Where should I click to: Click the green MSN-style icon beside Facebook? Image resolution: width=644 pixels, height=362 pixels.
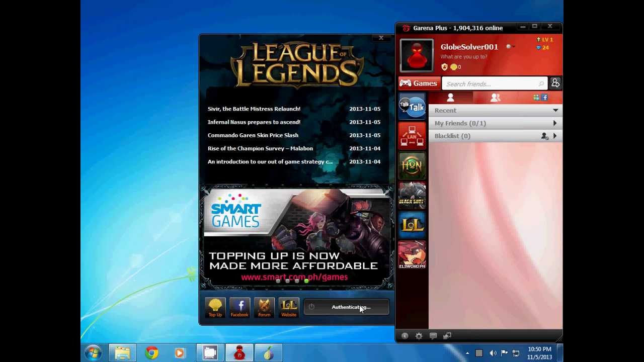(x=536, y=98)
